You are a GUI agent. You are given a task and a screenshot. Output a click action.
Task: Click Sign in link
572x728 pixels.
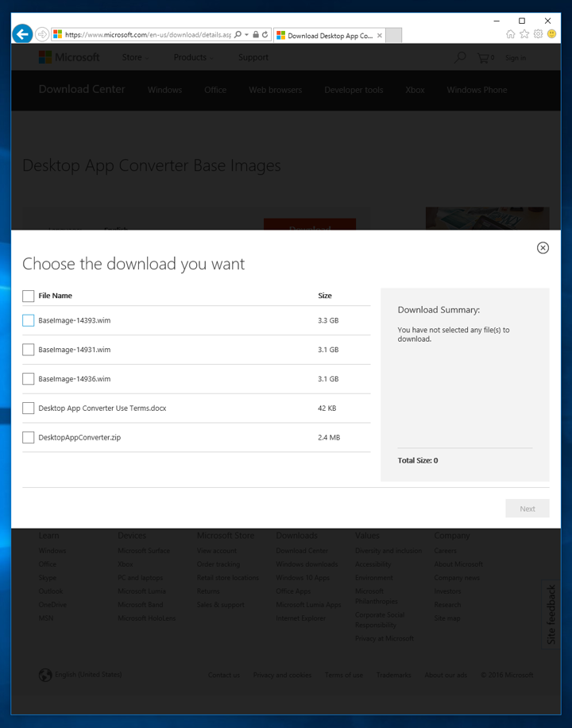coord(516,57)
